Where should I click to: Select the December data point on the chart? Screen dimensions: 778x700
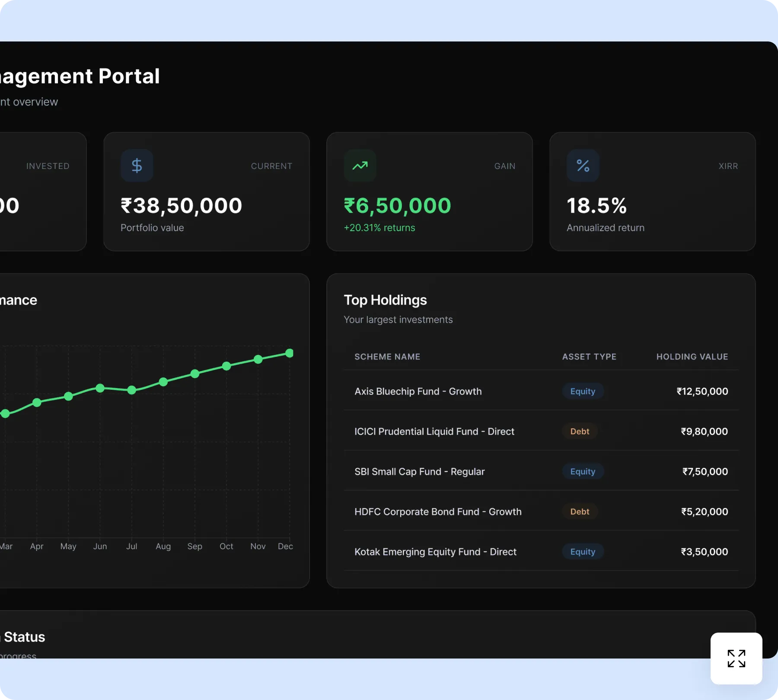tap(290, 353)
